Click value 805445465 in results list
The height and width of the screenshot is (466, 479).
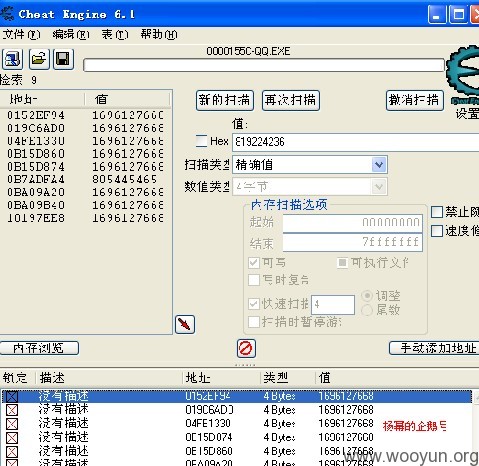(124, 179)
